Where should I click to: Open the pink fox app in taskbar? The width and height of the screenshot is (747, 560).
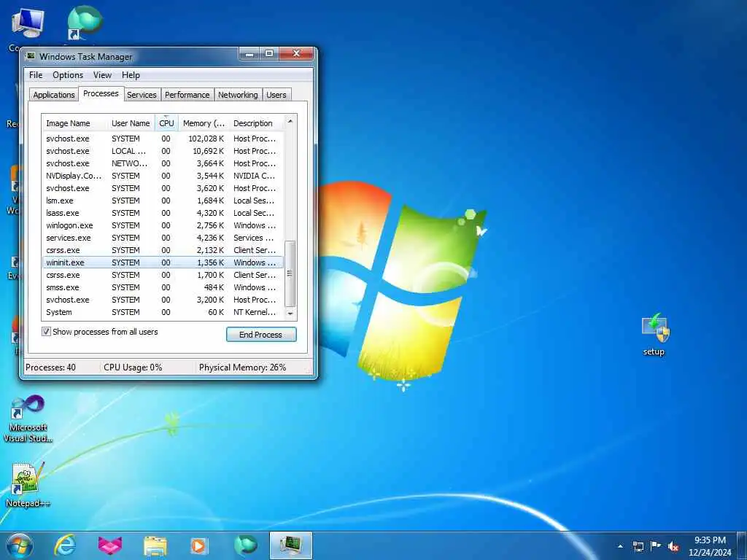[110, 545]
